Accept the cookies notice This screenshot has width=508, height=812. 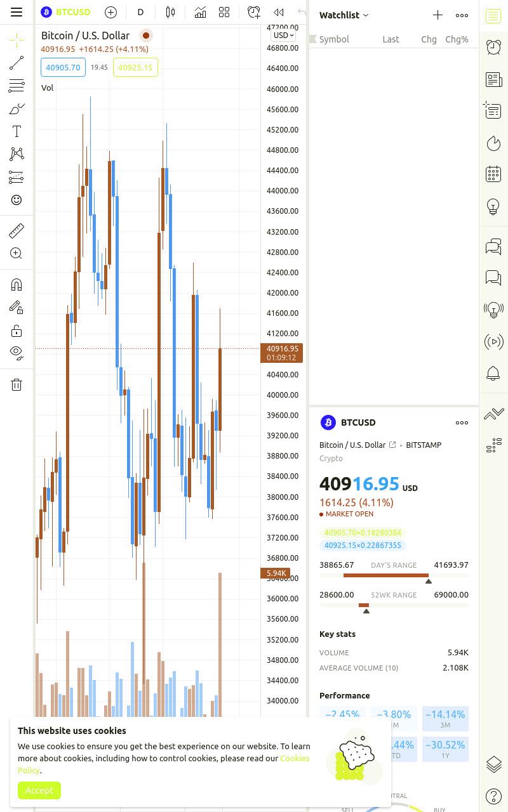39,790
